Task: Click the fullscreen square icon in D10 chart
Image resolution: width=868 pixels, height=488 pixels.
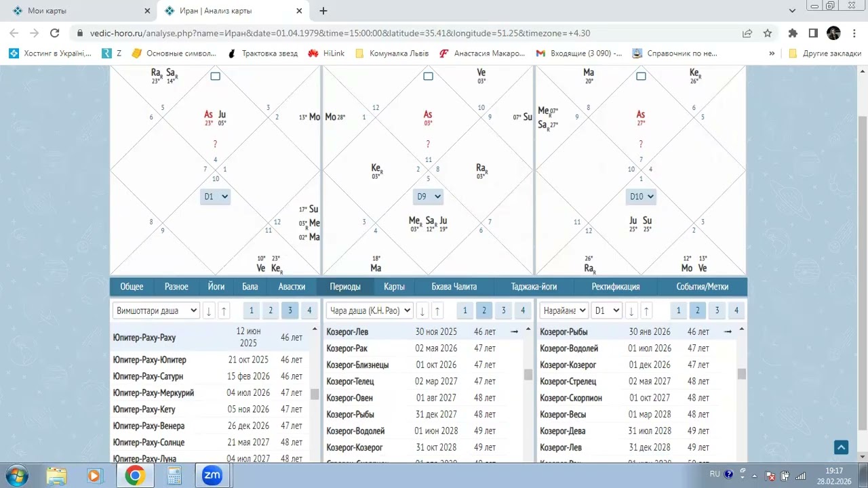Action: (x=641, y=76)
